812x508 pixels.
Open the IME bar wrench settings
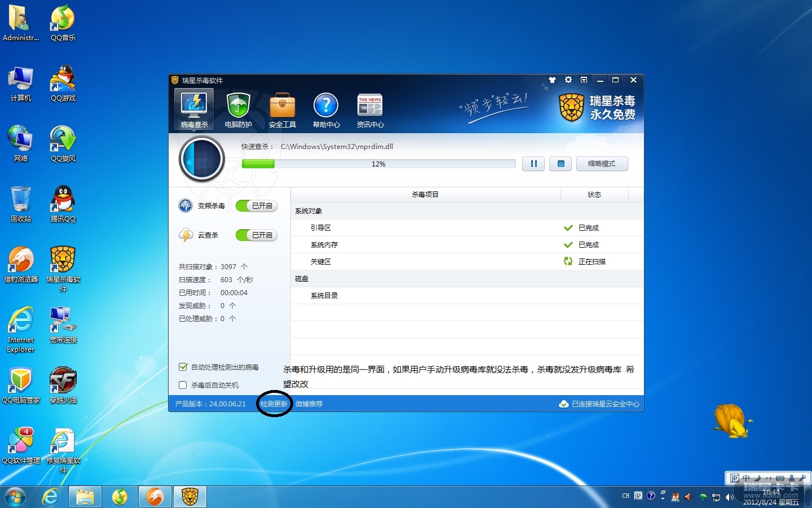tap(802, 478)
